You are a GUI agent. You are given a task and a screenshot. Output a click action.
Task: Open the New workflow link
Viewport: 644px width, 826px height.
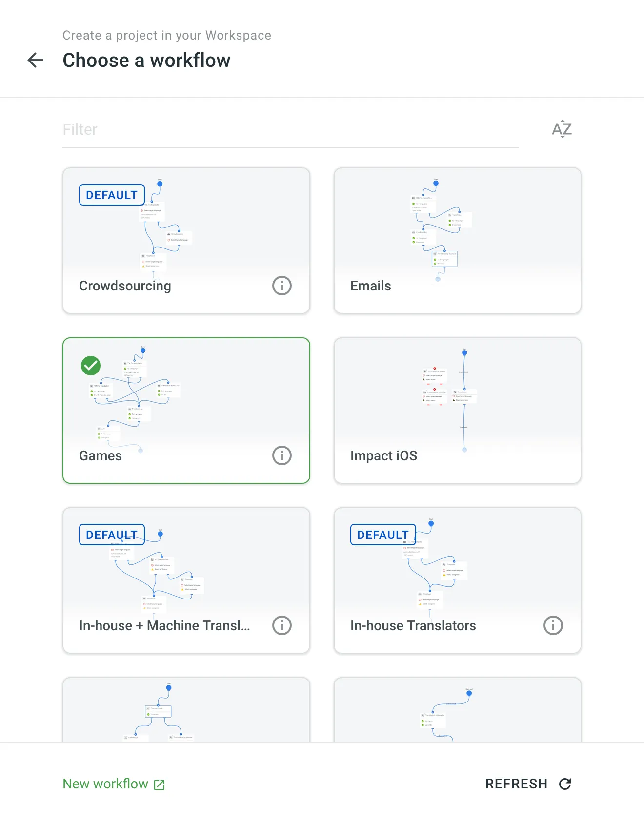click(105, 784)
